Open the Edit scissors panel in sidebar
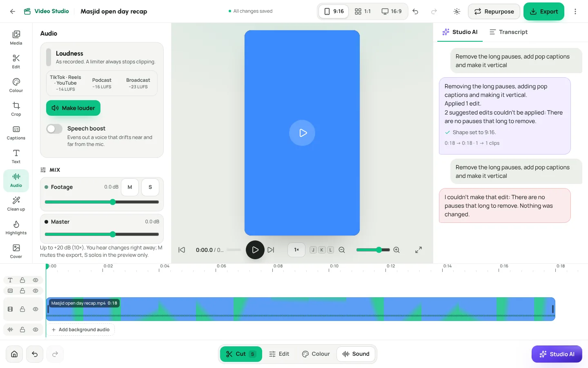Viewport: 588px width, 368px height. tap(16, 61)
